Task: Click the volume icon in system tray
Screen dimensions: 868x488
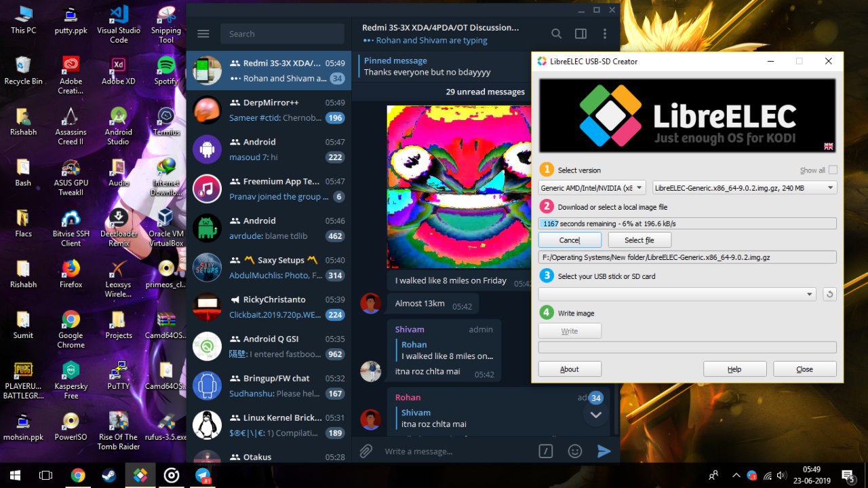Action: point(782,475)
